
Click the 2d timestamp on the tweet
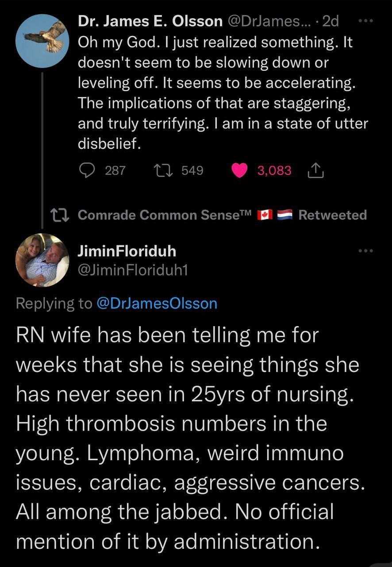pos(330,21)
